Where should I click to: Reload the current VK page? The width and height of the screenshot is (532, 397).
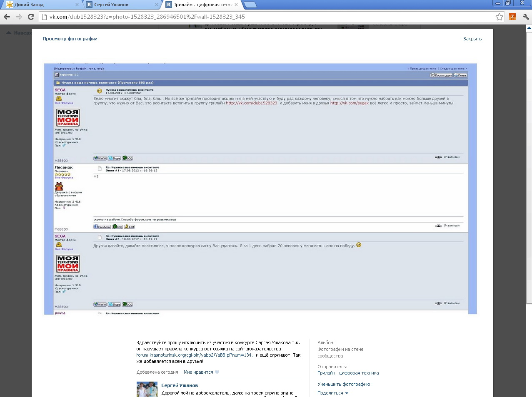pos(31,17)
